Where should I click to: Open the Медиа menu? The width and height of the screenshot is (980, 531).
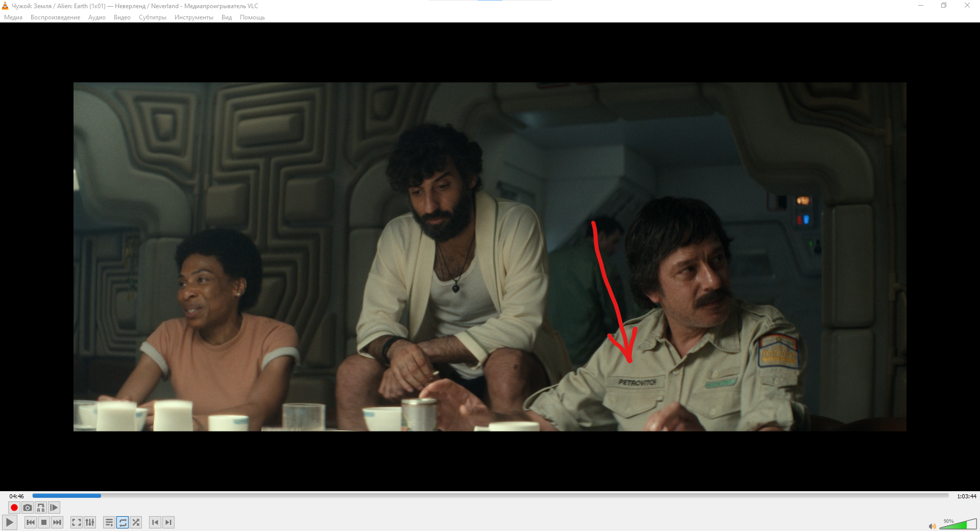(x=13, y=17)
